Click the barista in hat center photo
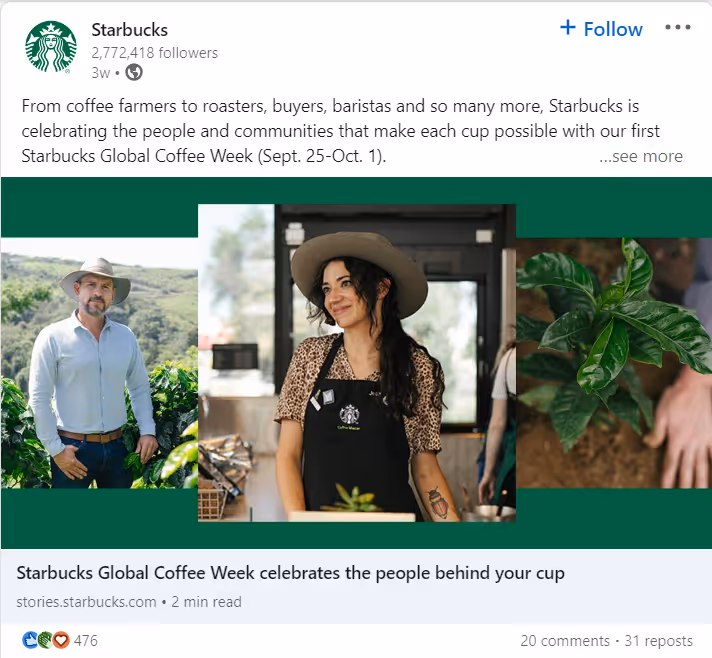This screenshot has width=712, height=658. click(x=357, y=363)
